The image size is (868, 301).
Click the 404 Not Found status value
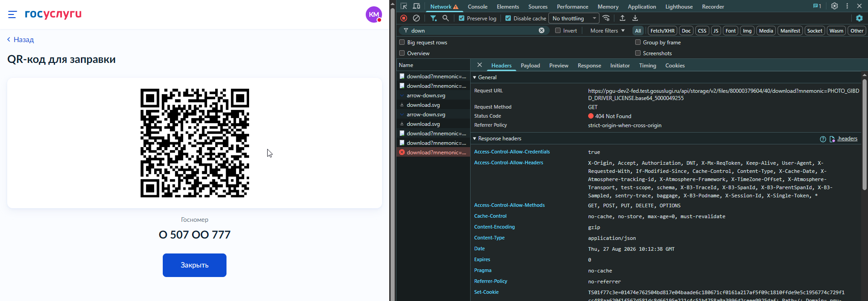[x=613, y=116]
